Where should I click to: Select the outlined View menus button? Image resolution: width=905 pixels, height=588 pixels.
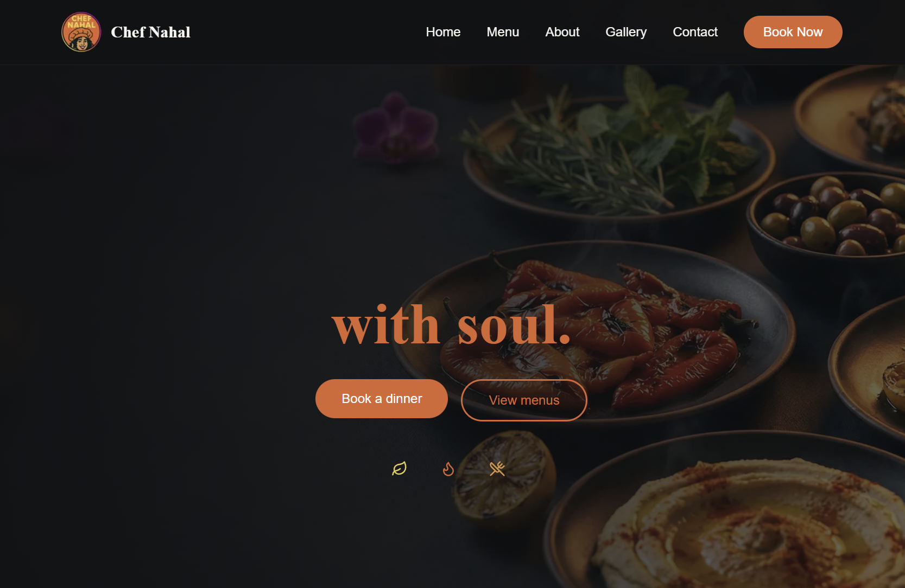pos(524,400)
